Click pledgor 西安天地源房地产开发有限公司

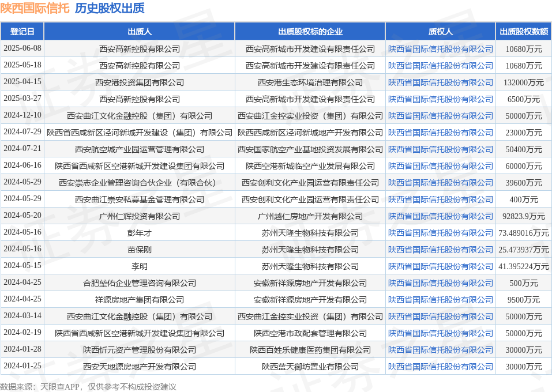(x=140, y=367)
